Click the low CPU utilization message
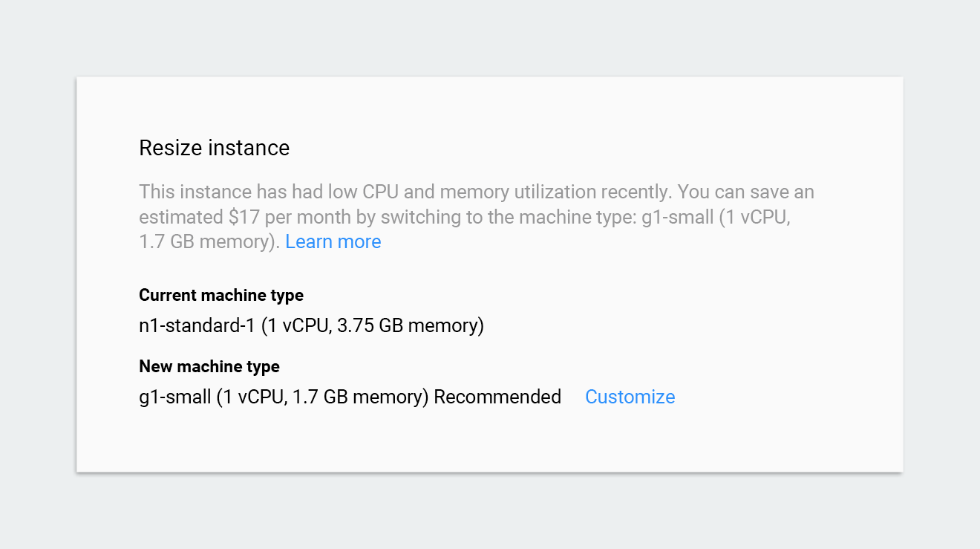The image size is (980, 549). [x=371, y=191]
